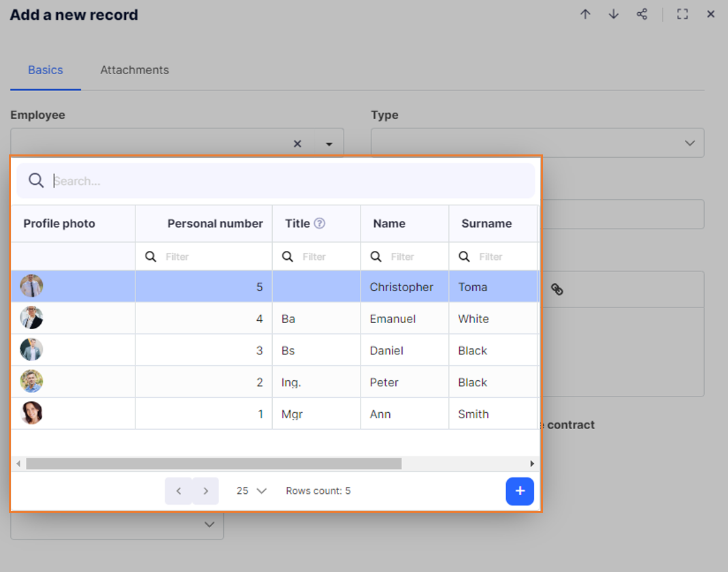The image size is (728, 572).
Task: Click the horizontal scrollbar thumb
Action: point(214,463)
